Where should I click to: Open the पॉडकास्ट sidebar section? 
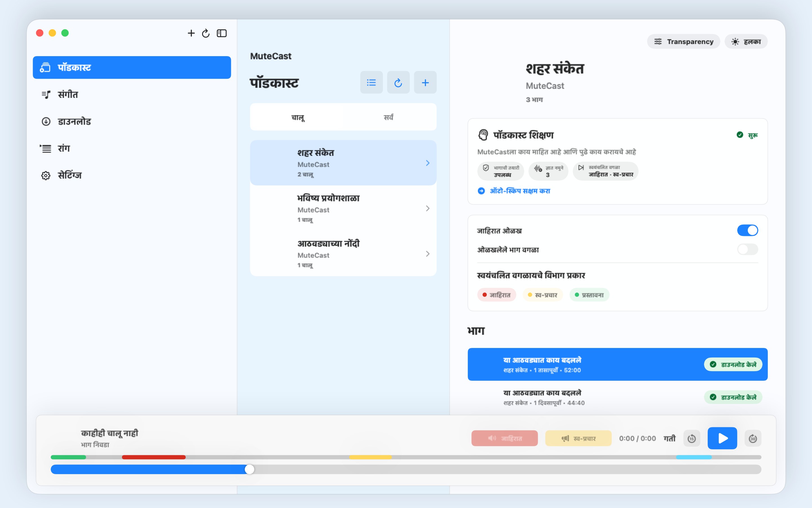pyautogui.click(x=132, y=67)
